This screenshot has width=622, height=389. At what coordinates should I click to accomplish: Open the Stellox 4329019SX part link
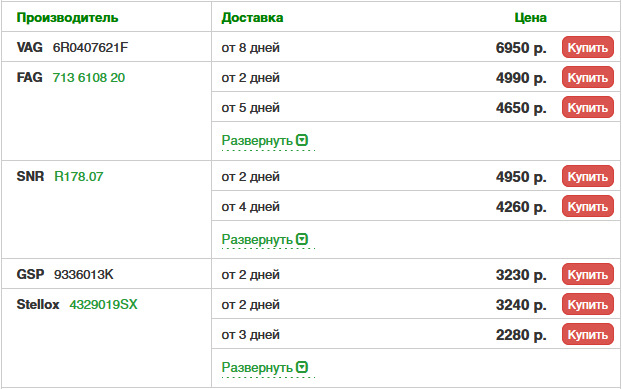coord(104,305)
